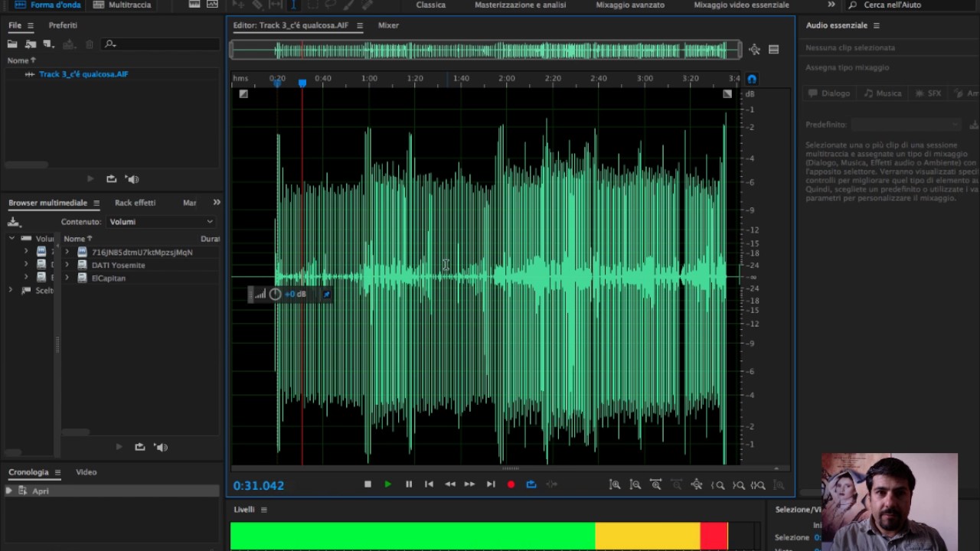The height and width of the screenshot is (551, 980).
Task: Select Mixaggio avanzato workspace
Action: point(630,5)
